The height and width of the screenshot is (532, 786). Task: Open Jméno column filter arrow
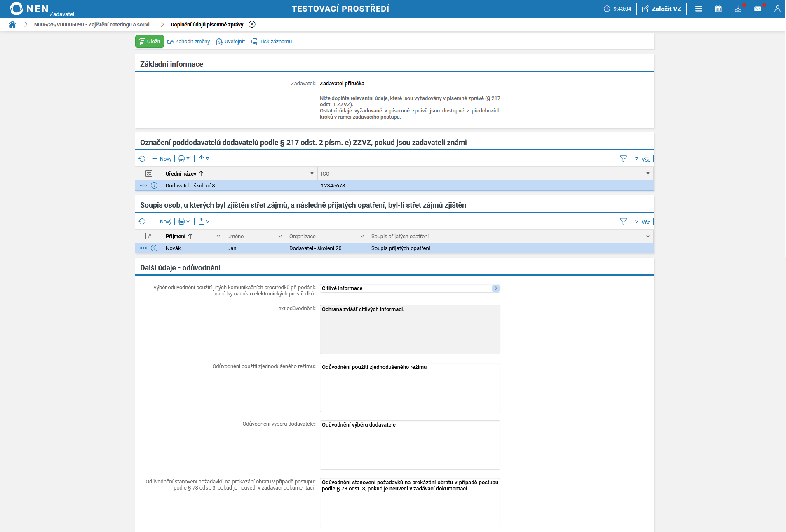click(280, 236)
